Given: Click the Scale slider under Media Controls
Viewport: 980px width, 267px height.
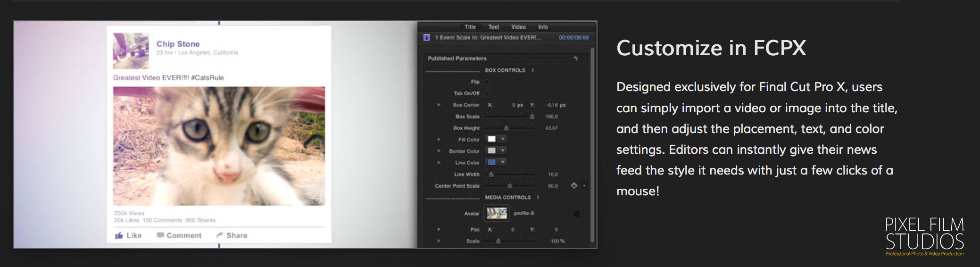Looking at the screenshot, I should pos(510,241).
